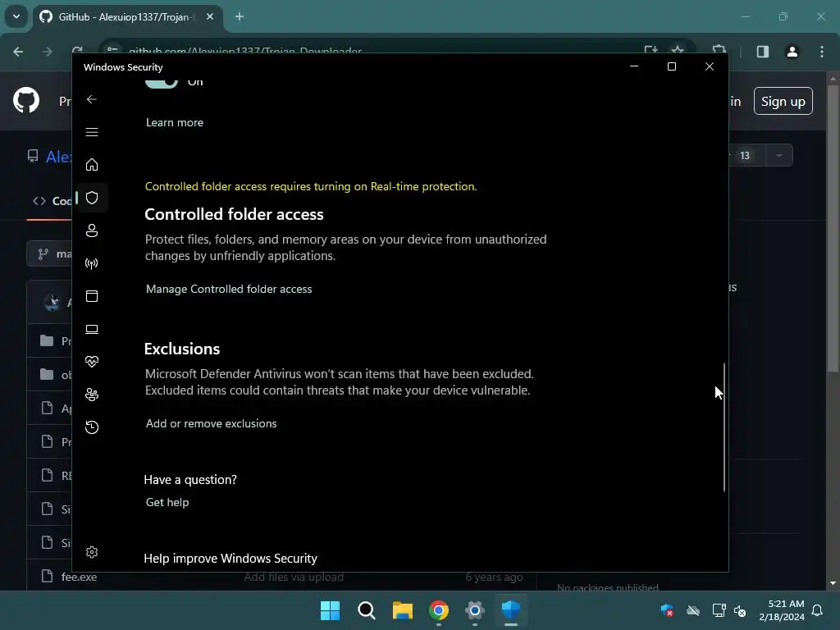Open Chrome extensions puzzle icon
Image resolution: width=840 pixels, height=630 pixels.
coord(719,50)
